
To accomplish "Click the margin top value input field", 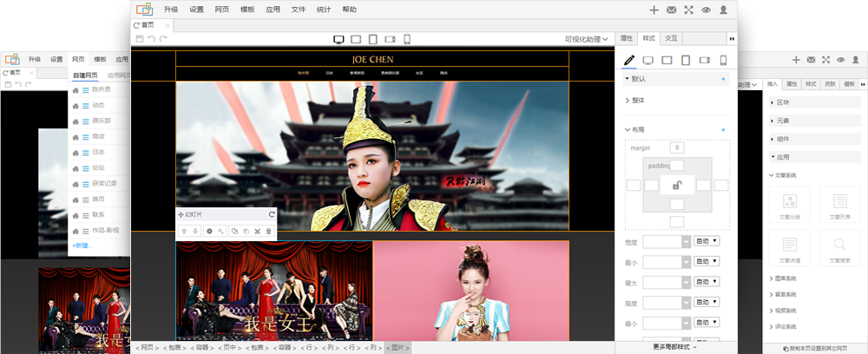I will tap(676, 148).
